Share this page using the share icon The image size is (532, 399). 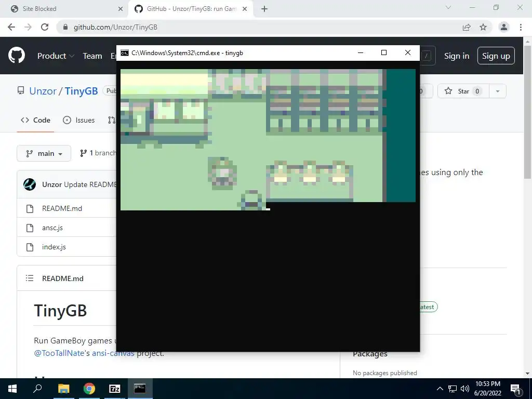(x=467, y=27)
